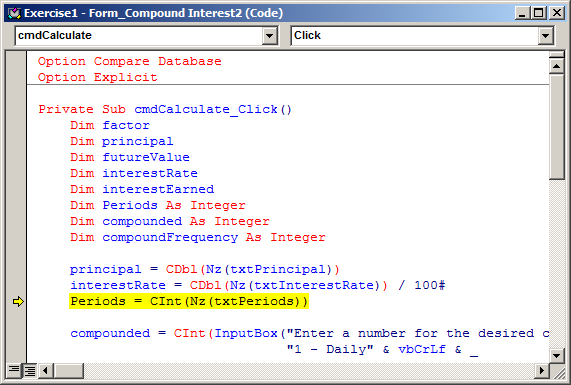Click the cmdCalculate object combo box
The image size is (571, 385).
146,36
